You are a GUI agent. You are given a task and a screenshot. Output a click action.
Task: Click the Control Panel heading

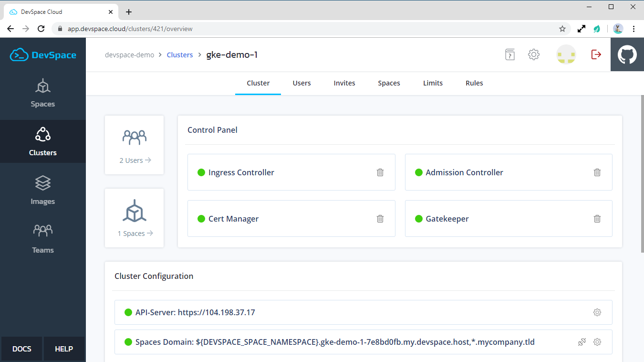(212, 130)
